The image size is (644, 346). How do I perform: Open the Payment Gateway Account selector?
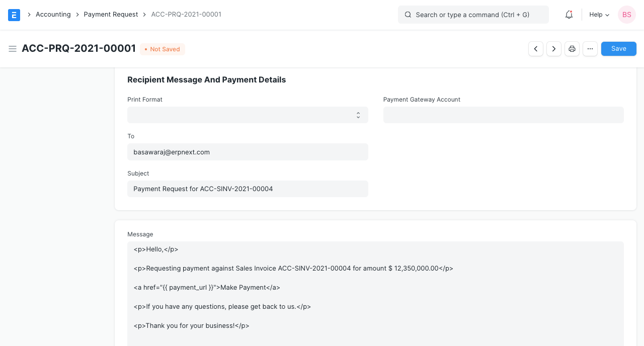[x=503, y=115]
